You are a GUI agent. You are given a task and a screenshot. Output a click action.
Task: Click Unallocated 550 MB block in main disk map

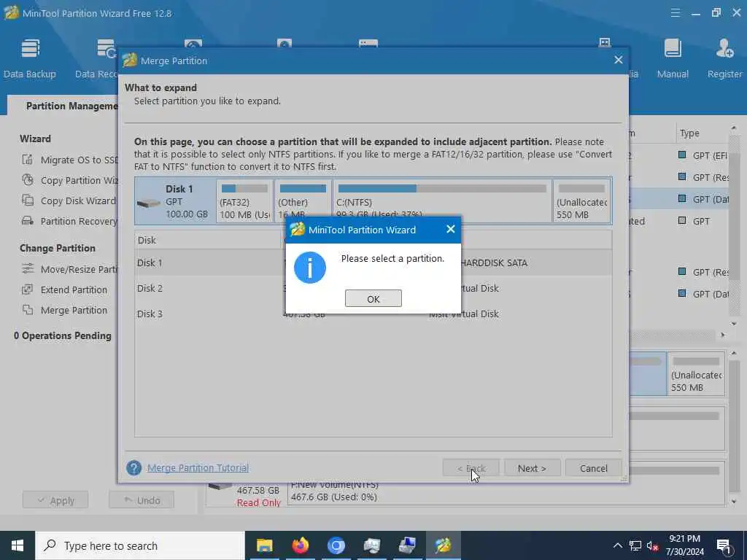[x=696, y=374]
